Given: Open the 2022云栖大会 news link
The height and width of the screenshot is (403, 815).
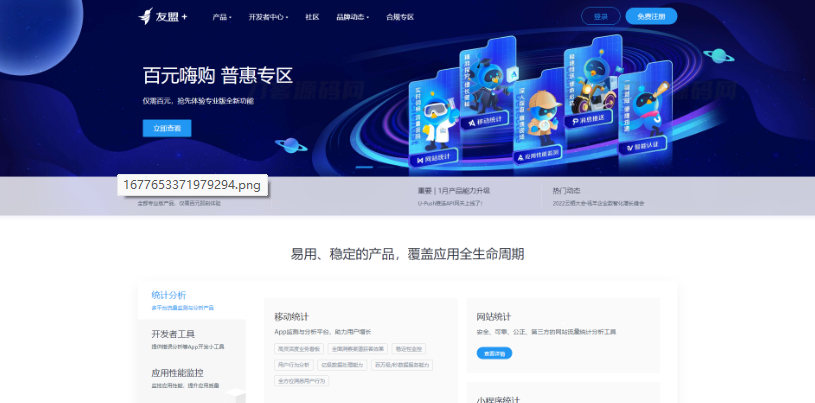Looking at the screenshot, I should click(598, 203).
